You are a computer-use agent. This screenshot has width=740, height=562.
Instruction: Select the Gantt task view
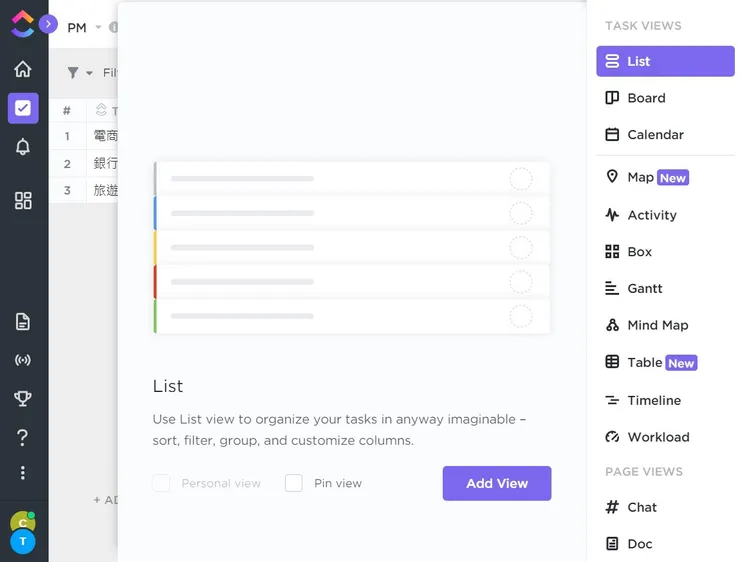point(644,288)
